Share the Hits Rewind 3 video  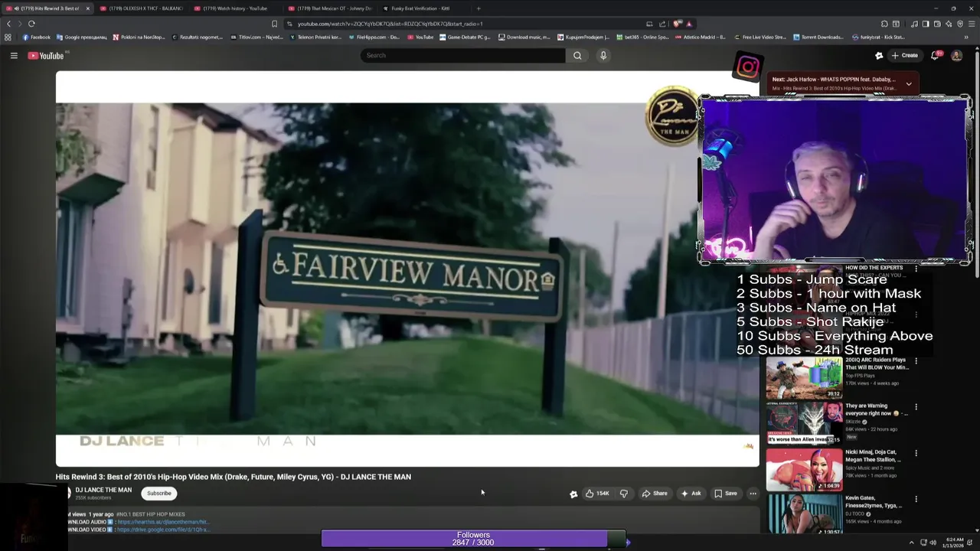point(655,494)
